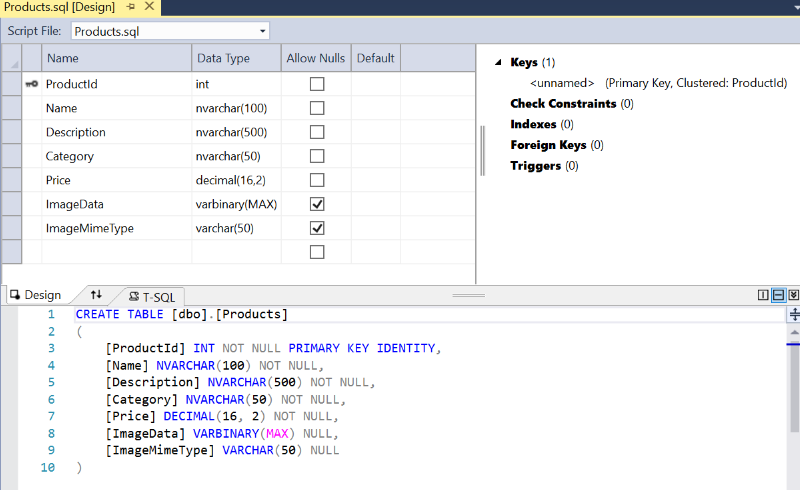Click the horizontal pane splitter grip

(468, 295)
